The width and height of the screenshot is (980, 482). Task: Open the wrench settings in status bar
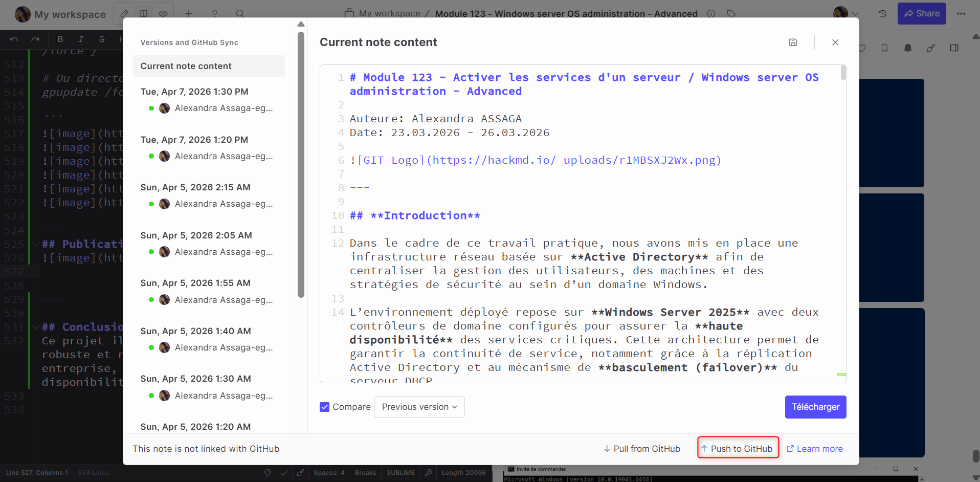(429, 473)
